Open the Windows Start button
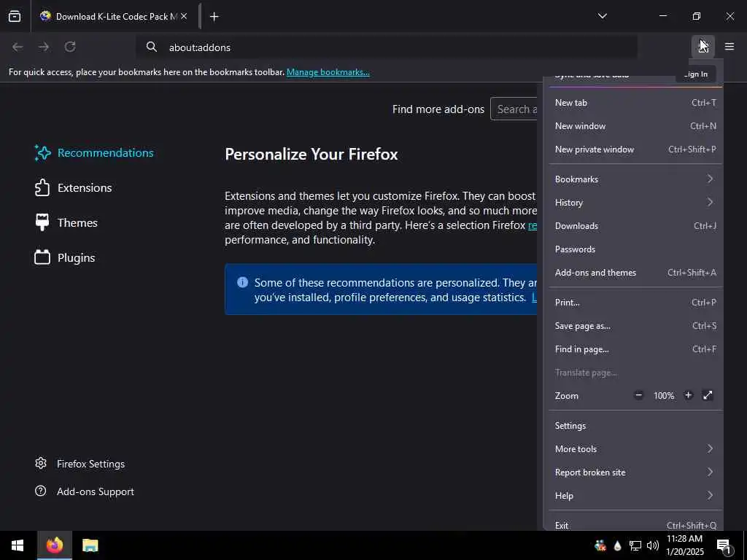Screen dimensions: 747x560 (18, 545)
